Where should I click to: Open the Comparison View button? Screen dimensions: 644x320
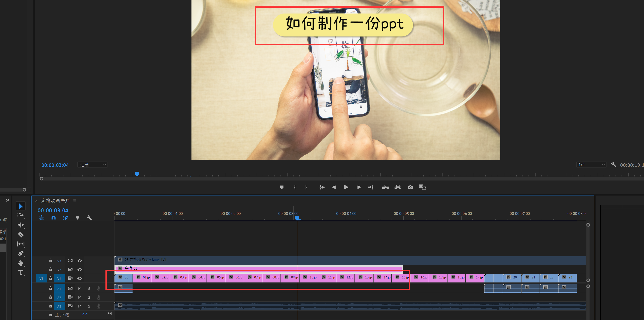point(422,187)
